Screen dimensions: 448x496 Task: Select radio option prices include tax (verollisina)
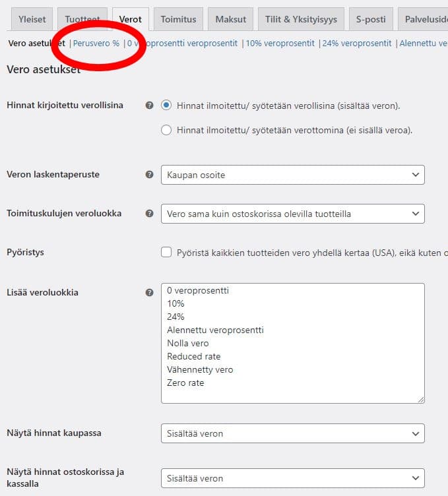point(166,106)
